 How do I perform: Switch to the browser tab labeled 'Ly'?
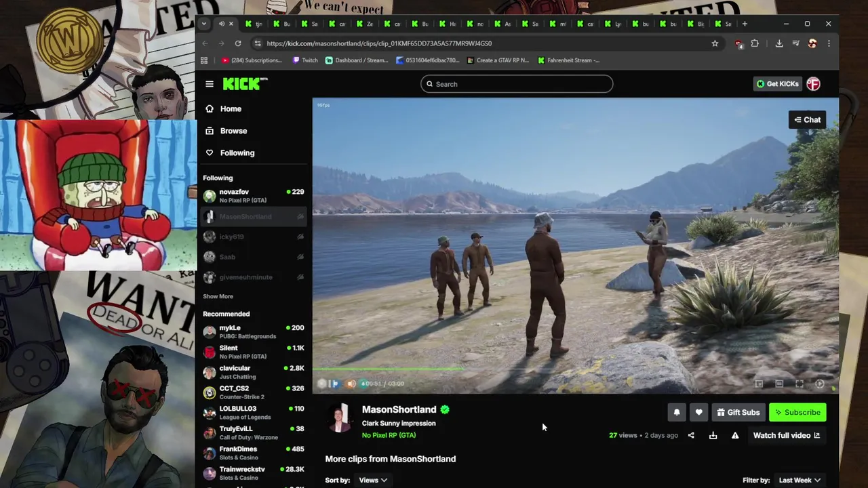point(613,24)
